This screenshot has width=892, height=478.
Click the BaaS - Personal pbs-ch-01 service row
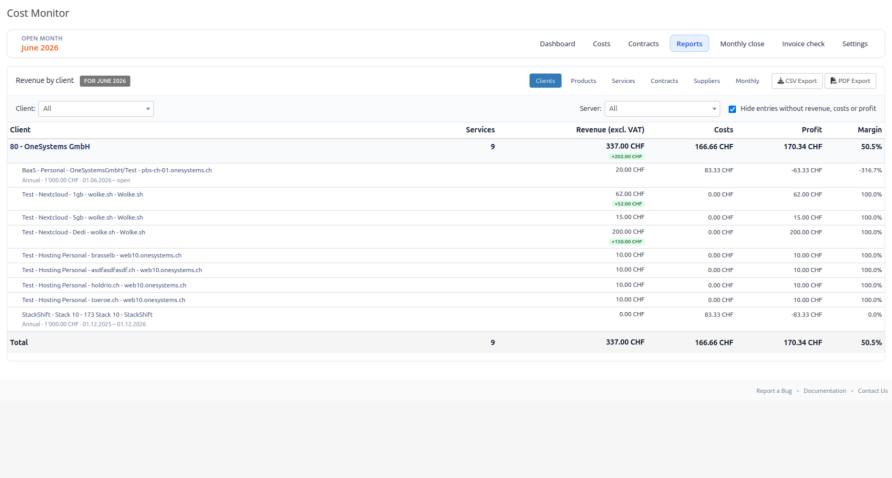click(x=446, y=175)
